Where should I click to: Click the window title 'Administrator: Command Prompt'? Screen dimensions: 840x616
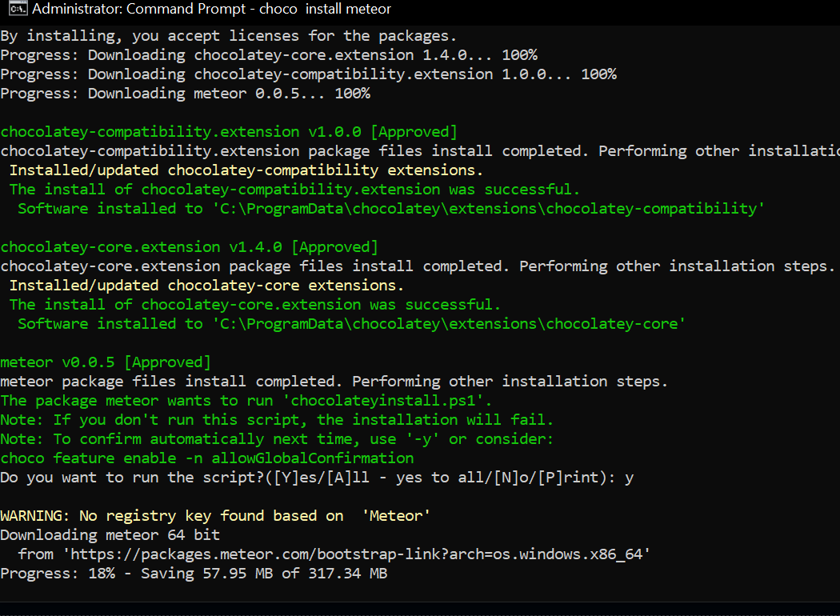140,9
